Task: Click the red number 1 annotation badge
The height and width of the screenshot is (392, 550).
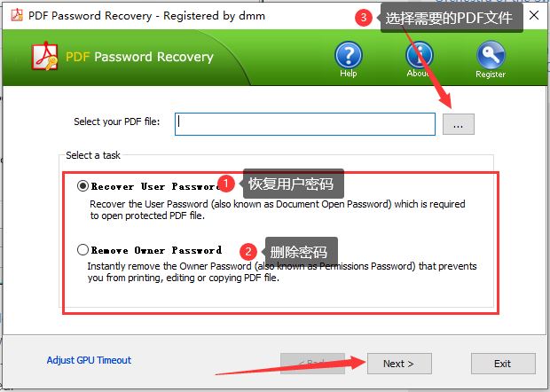Action: coord(225,184)
